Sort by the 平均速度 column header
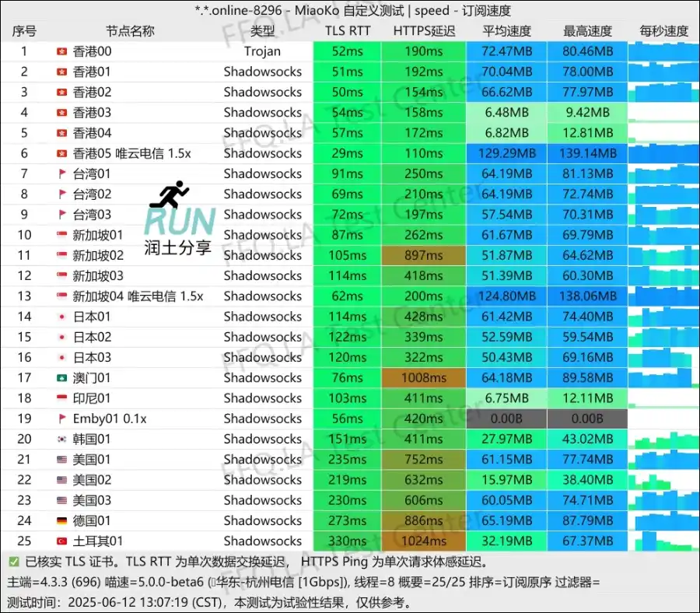This screenshot has width=700, height=613. point(506,31)
